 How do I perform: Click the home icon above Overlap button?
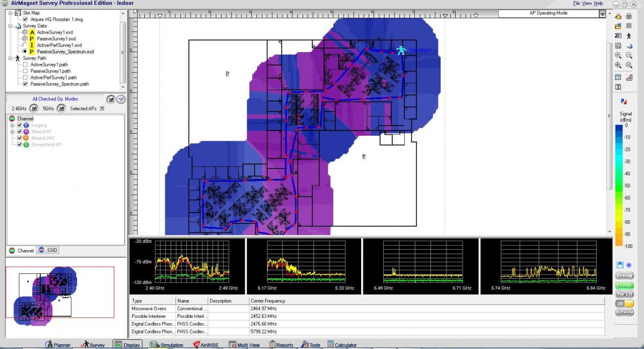[619, 265]
